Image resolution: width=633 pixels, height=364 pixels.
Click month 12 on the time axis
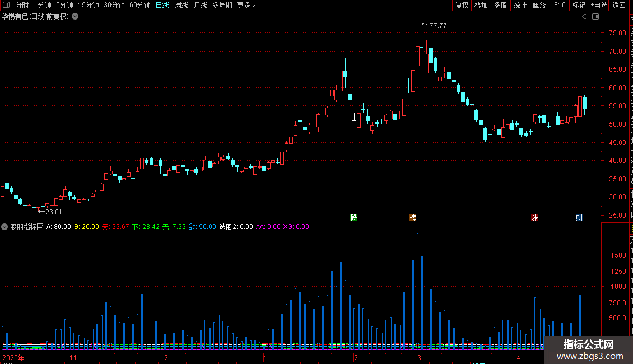click(164, 357)
